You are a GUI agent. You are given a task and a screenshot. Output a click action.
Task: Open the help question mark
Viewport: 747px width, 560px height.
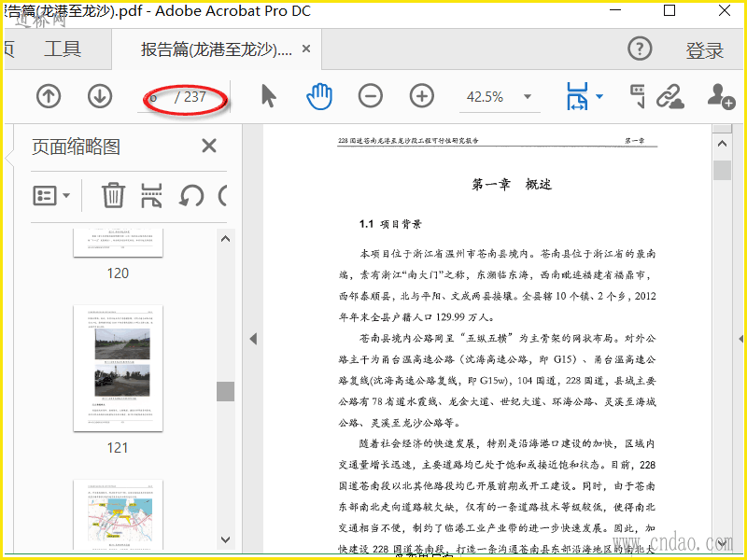(640, 49)
